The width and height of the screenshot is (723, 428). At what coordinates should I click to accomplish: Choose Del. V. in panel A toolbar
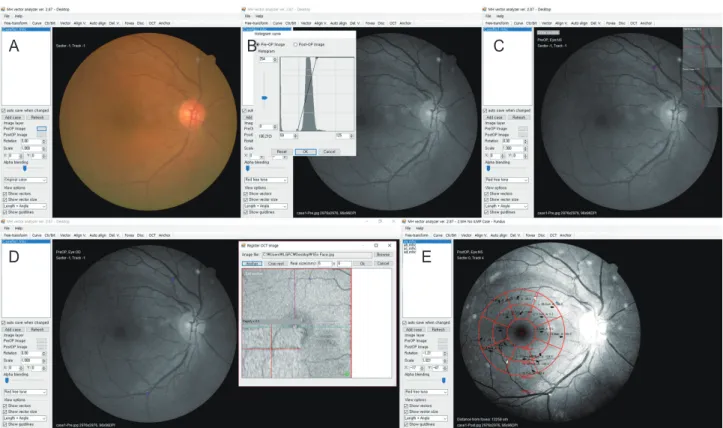[x=114, y=23]
